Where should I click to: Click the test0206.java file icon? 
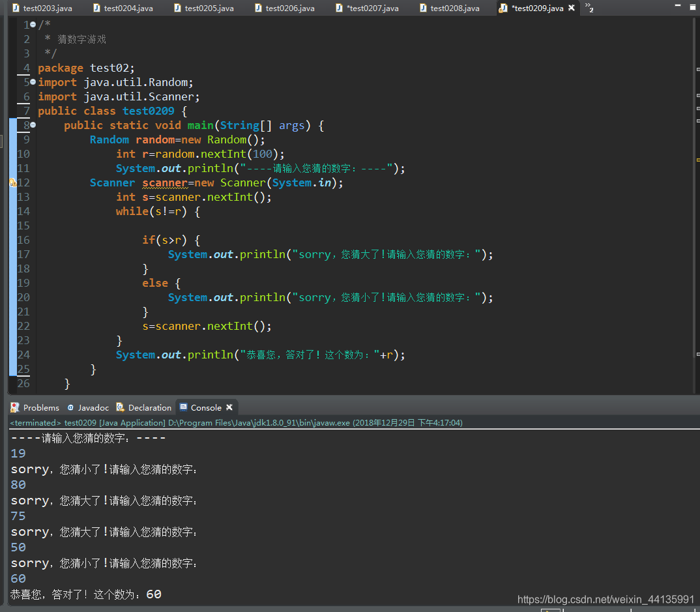259,8
